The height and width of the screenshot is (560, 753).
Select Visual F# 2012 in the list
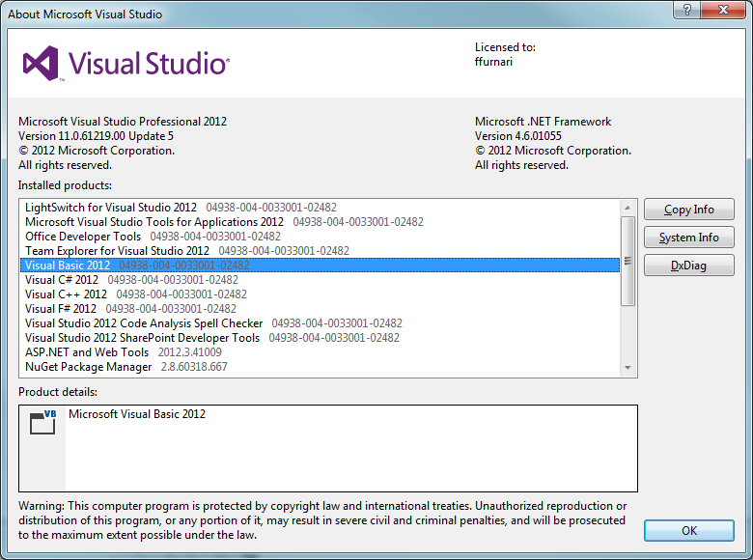coord(320,308)
